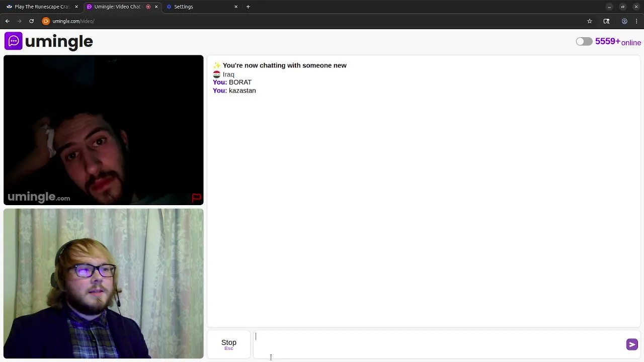Click the 'You: kazastan' message
This screenshot has height=362, width=644.
click(234, 90)
